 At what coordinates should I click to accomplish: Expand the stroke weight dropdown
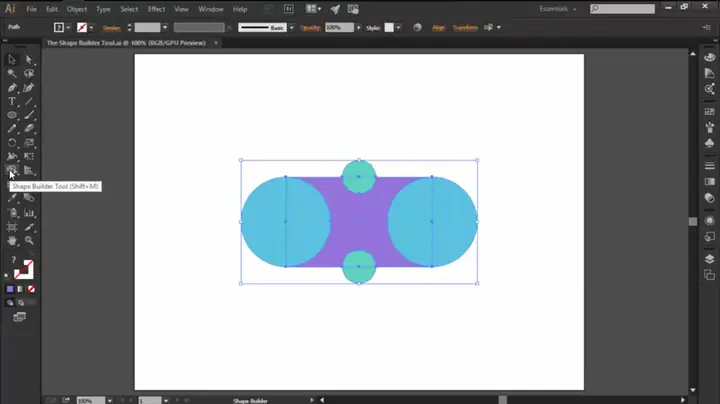[x=165, y=28]
